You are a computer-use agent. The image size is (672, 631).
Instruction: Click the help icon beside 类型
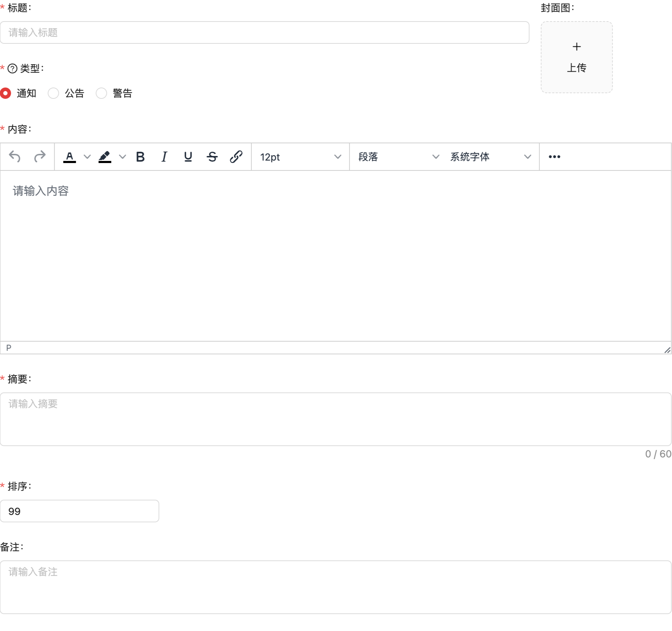pyautogui.click(x=12, y=68)
